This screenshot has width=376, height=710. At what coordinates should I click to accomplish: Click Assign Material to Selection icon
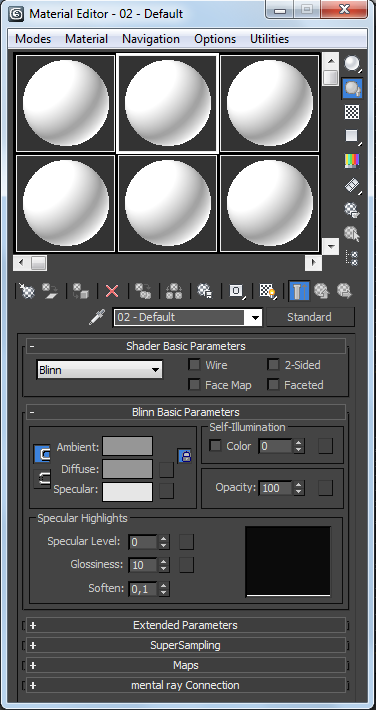coord(81,291)
